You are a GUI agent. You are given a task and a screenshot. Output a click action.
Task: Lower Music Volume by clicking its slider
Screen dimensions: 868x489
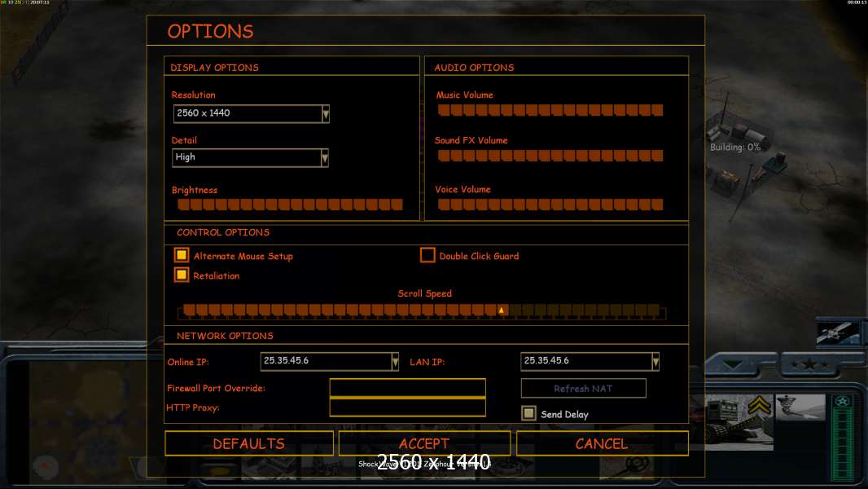pyautogui.click(x=550, y=110)
